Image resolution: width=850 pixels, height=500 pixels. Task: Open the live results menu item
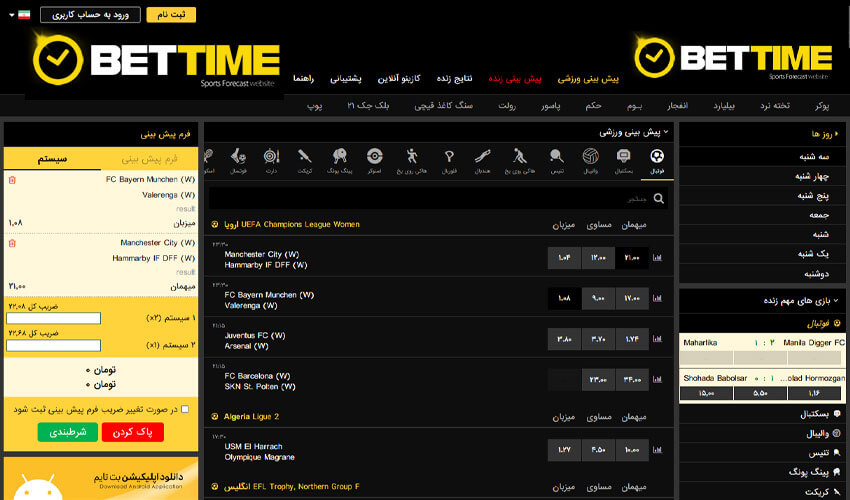454,79
